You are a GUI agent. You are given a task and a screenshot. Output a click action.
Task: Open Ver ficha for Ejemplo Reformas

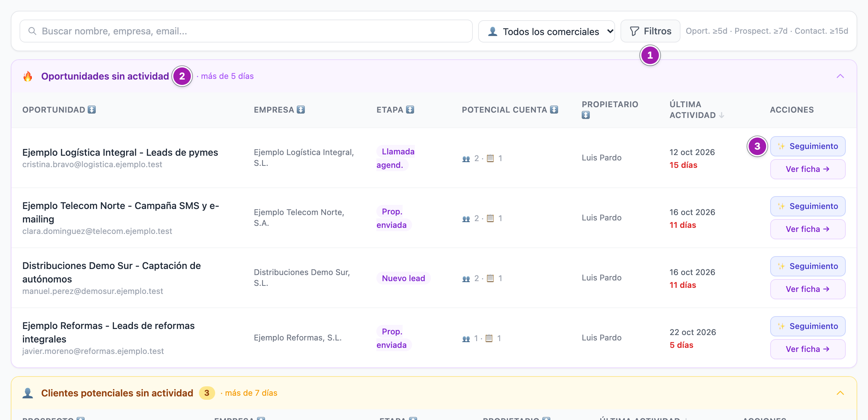point(808,349)
